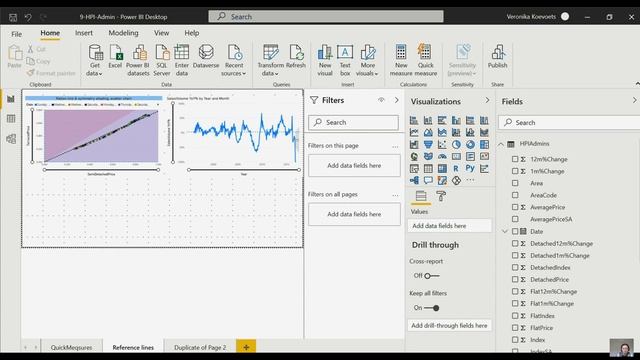640x360 pixels.
Task: Select the decomposition tree visualization
Action: (x=414, y=180)
